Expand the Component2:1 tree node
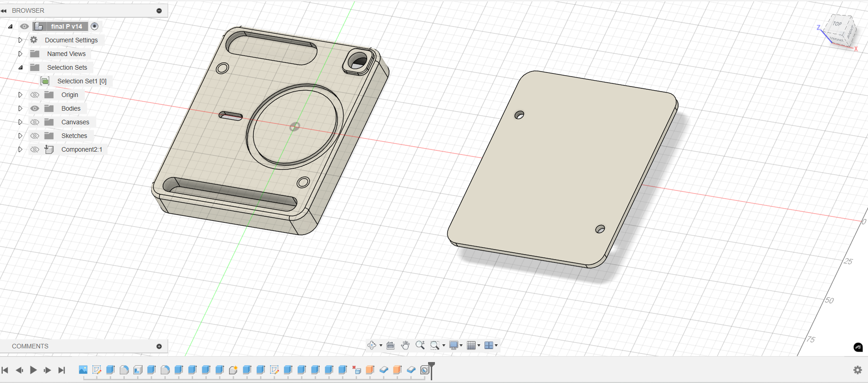This screenshot has height=383, width=868. pos(20,149)
